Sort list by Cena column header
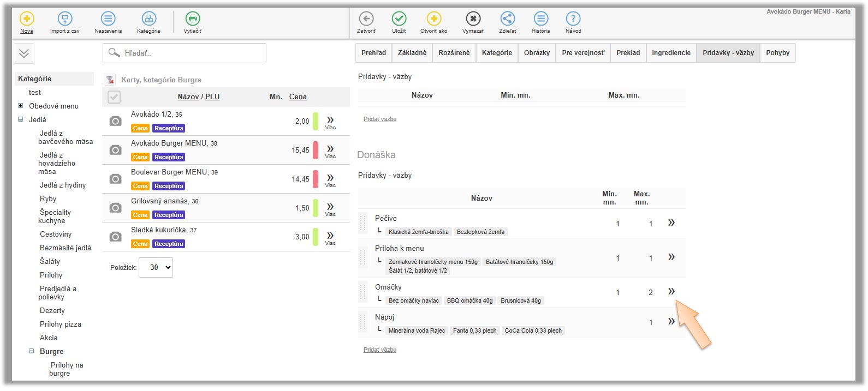 pos(298,97)
